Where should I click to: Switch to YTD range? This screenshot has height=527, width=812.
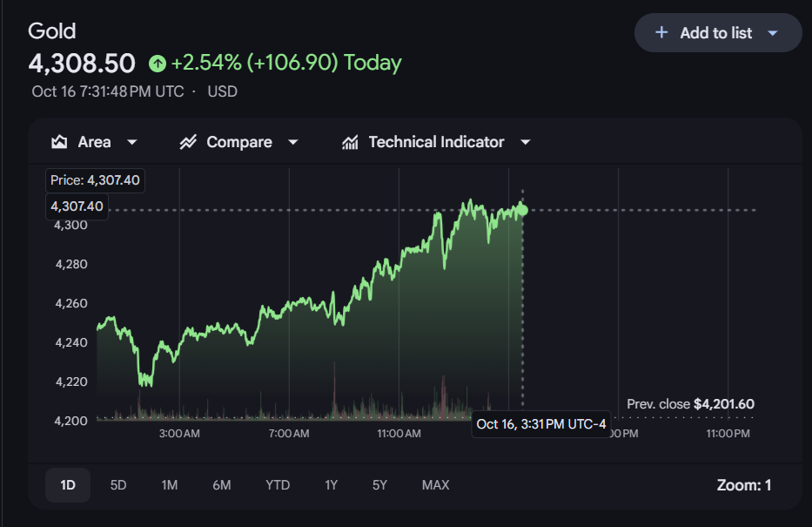tap(278, 485)
